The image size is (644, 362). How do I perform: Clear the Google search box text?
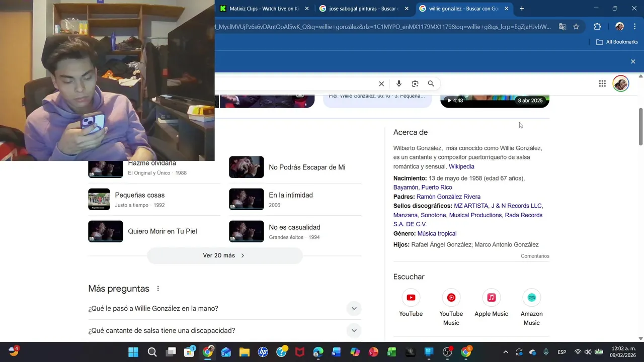pyautogui.click(x=381, y=84)
